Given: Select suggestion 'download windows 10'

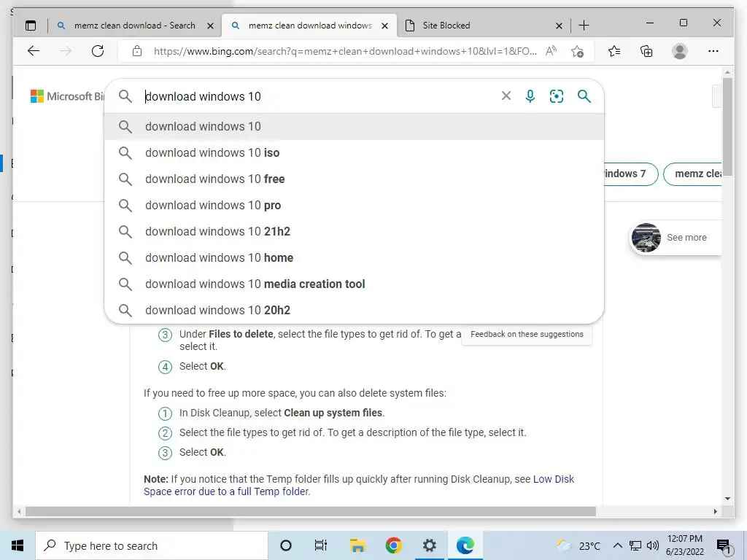Looking at the screenshot, I should pyautogui.click(x=354, y=127).
